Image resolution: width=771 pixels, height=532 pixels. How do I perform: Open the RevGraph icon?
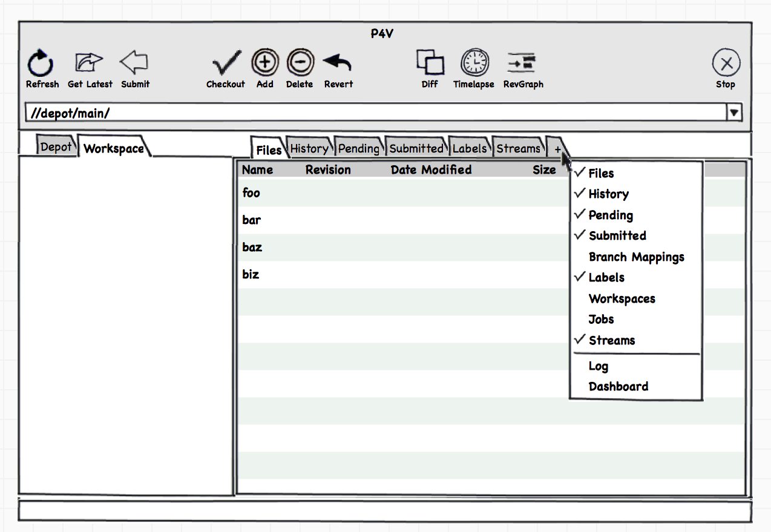pyautogui.click(x=522, y=62)
